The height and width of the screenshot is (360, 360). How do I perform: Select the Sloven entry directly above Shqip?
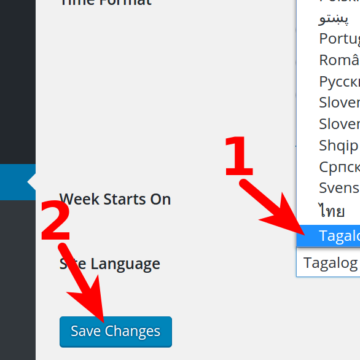pos(328,124)
